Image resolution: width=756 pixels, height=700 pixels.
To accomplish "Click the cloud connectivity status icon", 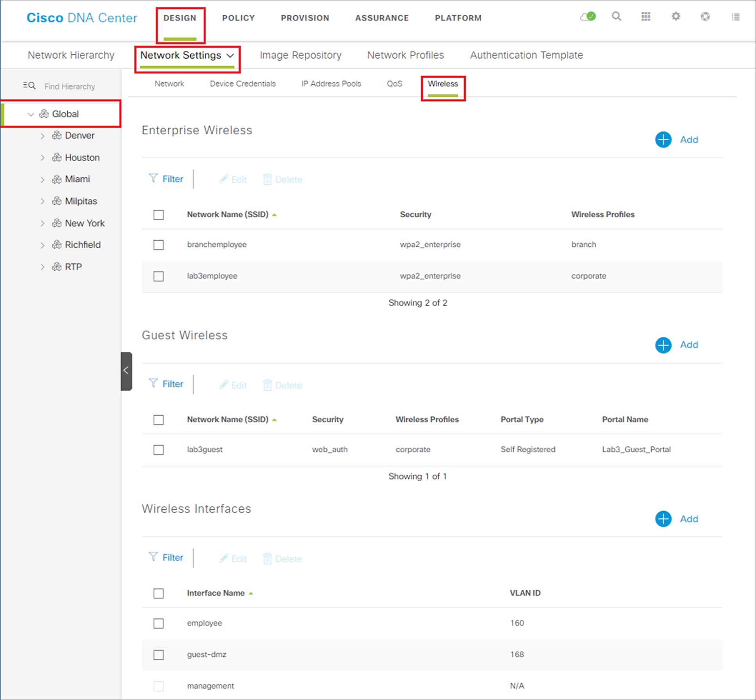I will (588, 16).
